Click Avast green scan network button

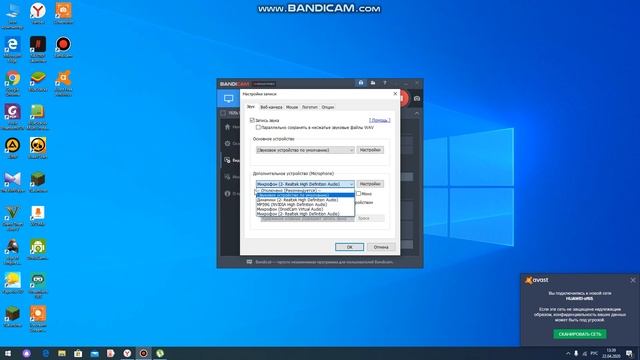[580, 334]
